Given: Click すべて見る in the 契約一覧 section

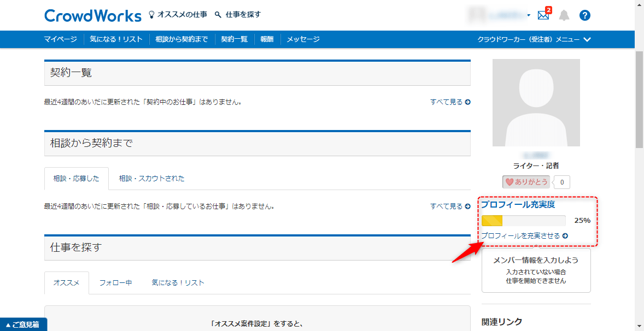Looking at the screenshot, I should click(x=450, y=102).
